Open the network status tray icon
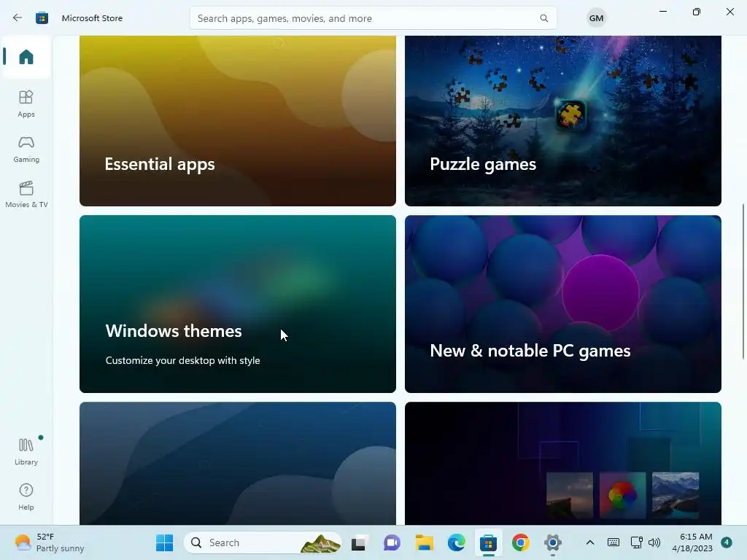 636,542
